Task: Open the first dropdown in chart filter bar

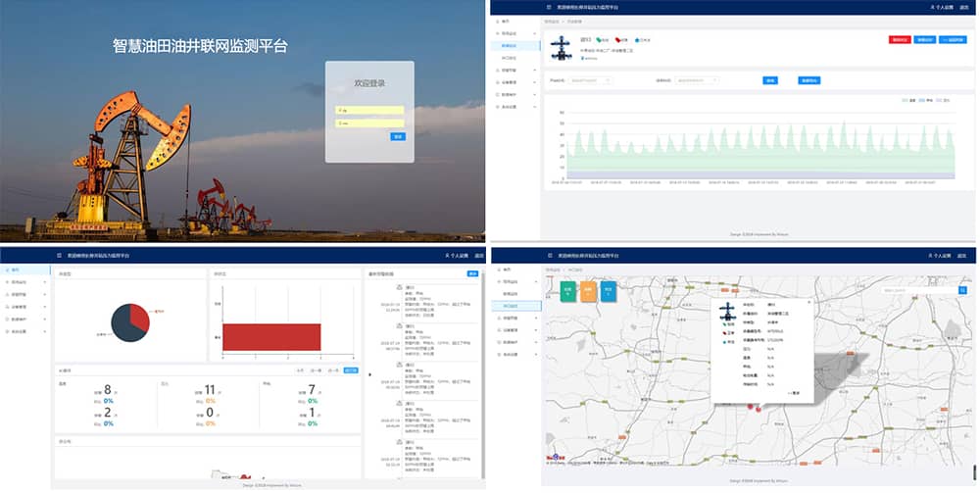Action: point(596,79)
